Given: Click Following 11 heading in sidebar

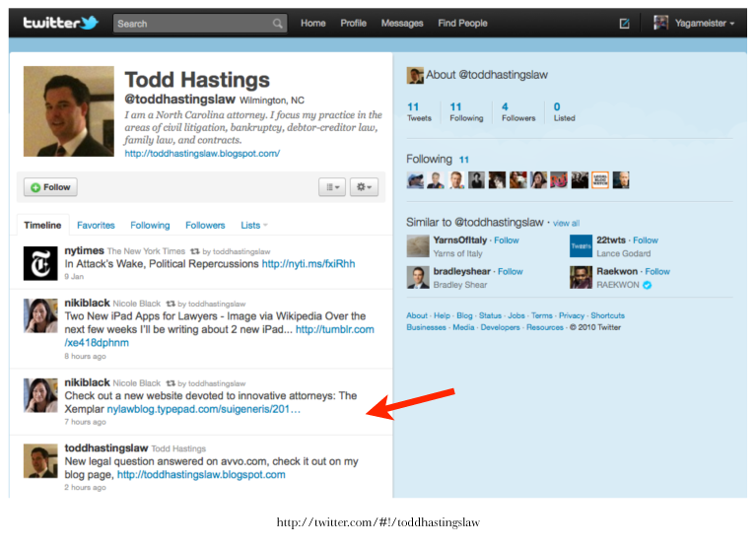Looking at the screenshot, I should [438, 159].
